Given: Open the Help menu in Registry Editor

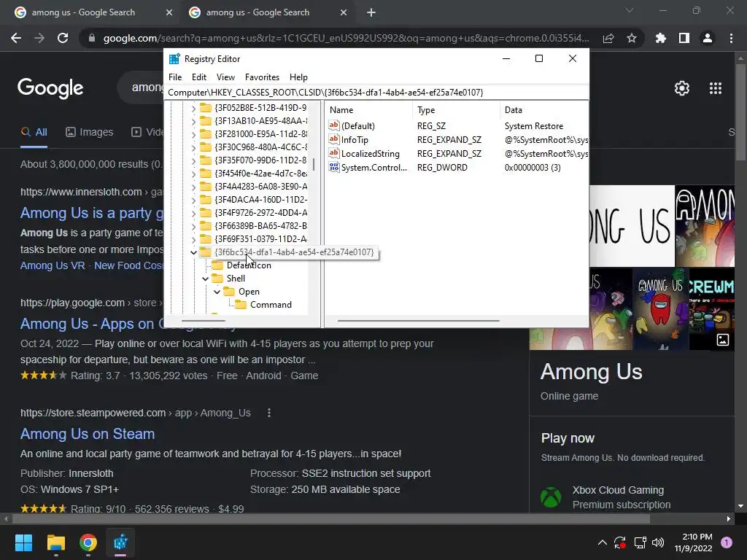Looking at the screenshot, I should (x=298, y=77).
